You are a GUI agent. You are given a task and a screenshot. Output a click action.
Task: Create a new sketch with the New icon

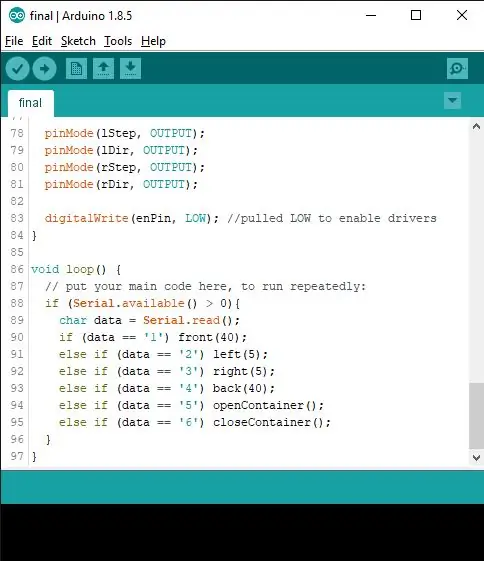point(76,68)
